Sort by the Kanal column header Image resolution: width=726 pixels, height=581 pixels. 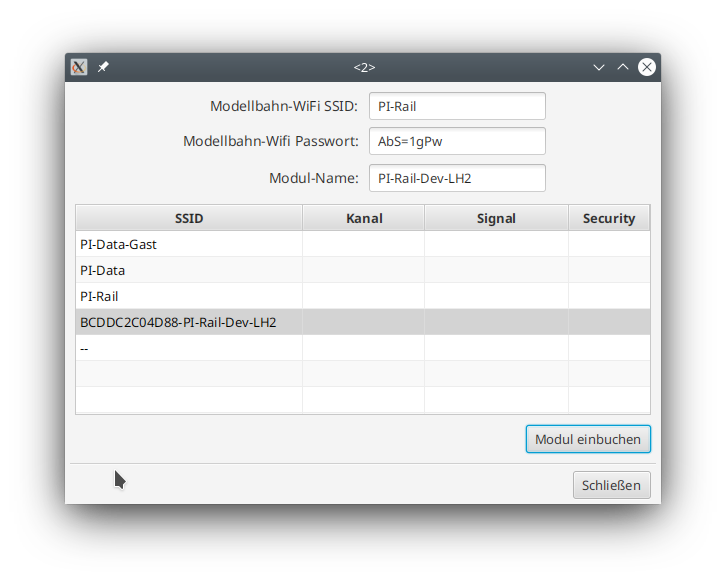364,218
